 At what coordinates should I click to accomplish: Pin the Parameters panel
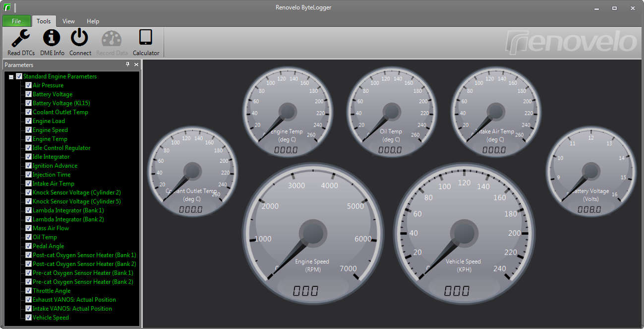click(127, 65)
